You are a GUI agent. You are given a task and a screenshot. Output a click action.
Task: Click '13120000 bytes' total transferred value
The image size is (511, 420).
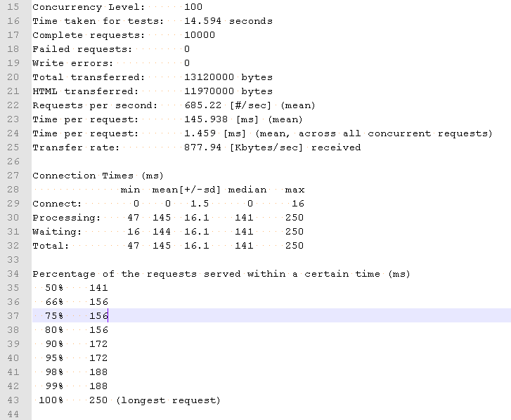pos(228,77)
